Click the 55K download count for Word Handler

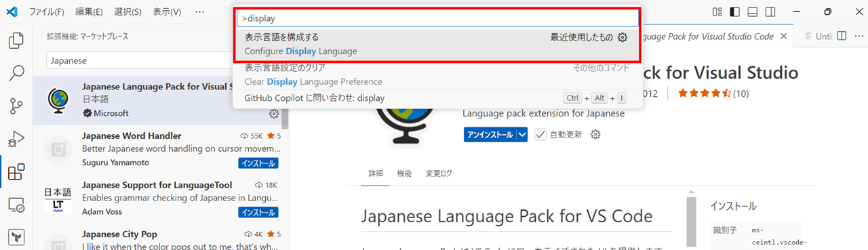click(x=252, y=136)
